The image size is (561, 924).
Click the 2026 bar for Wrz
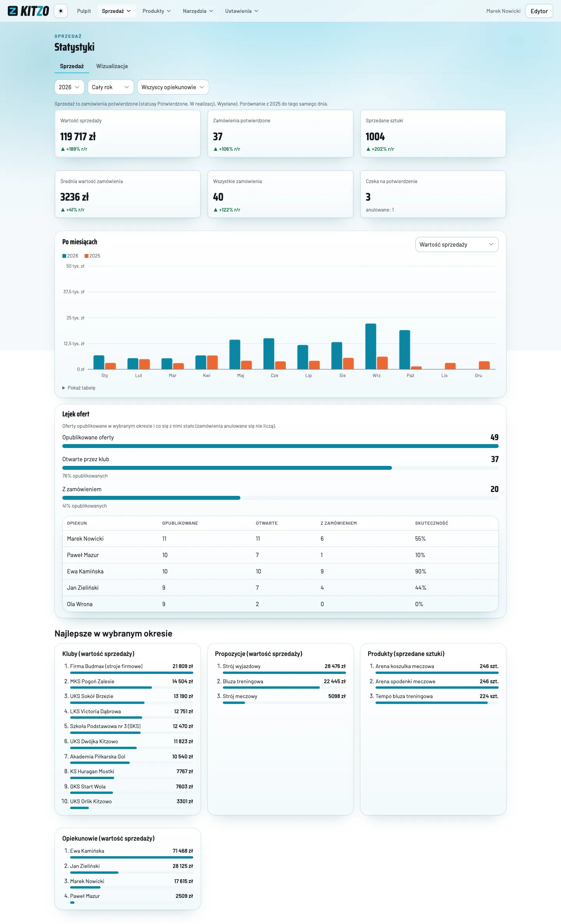(371, 346)
